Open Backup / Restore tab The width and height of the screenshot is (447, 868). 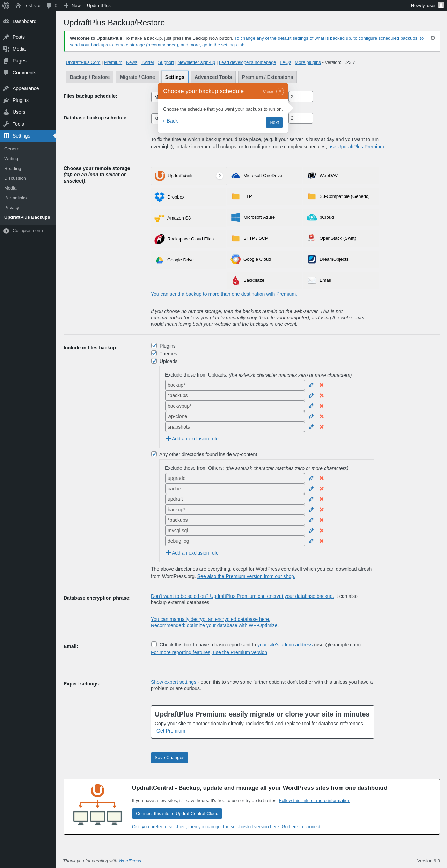pos(90,77)
